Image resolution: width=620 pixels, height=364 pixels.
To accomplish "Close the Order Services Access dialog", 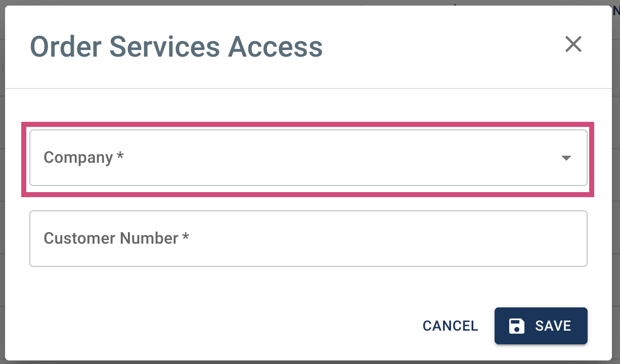I will click(x=573, y=44).
